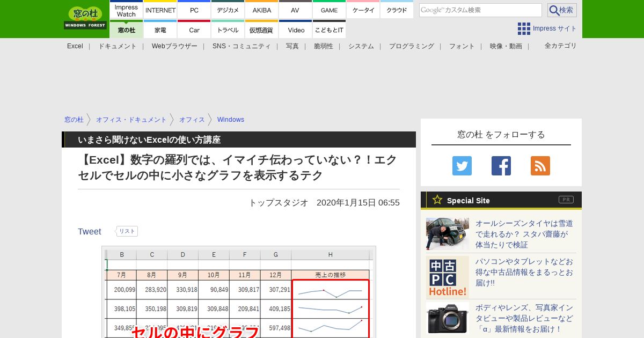The height and width of the screenshot is (338, 644).
Task: Click the リスト button
Action: tap(127, 231)
